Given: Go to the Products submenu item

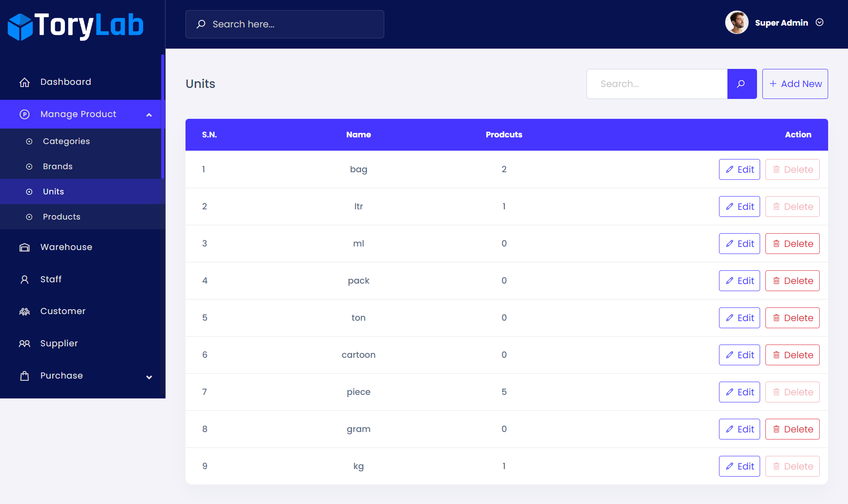Looking at the screenshot, I should pos(61,217).
